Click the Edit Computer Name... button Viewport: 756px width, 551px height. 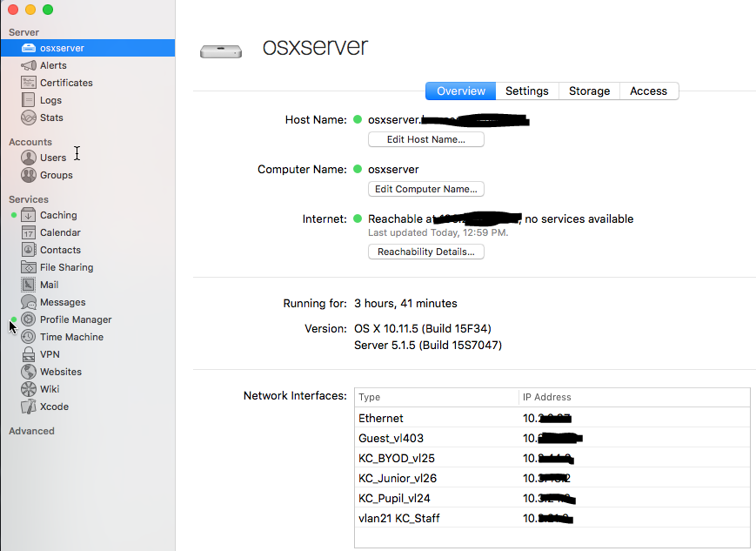click(425, 189)
